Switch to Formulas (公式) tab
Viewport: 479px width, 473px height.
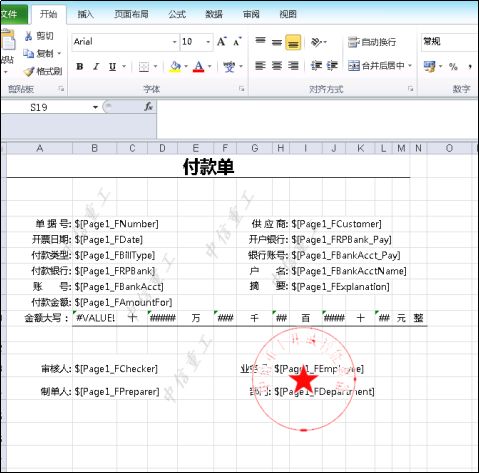point(177,14)
